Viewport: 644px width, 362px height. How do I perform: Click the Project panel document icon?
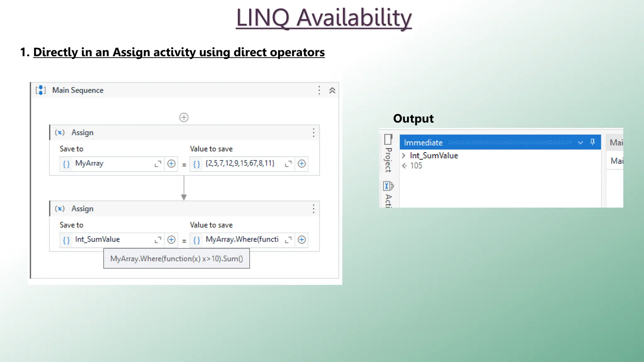[x=388, y=139]
